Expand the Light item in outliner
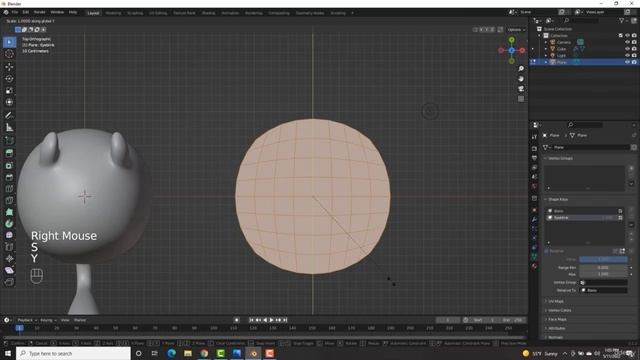The height and width of the screenshot is (360, 640). click(546, 55)
